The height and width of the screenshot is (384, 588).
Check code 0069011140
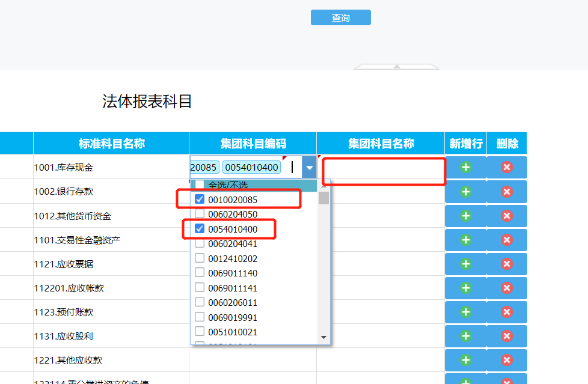point(200,273)
